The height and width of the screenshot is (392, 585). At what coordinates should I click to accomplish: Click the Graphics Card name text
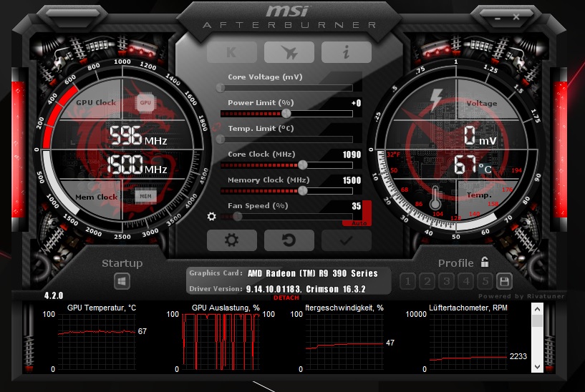click(x=313, y=273)
